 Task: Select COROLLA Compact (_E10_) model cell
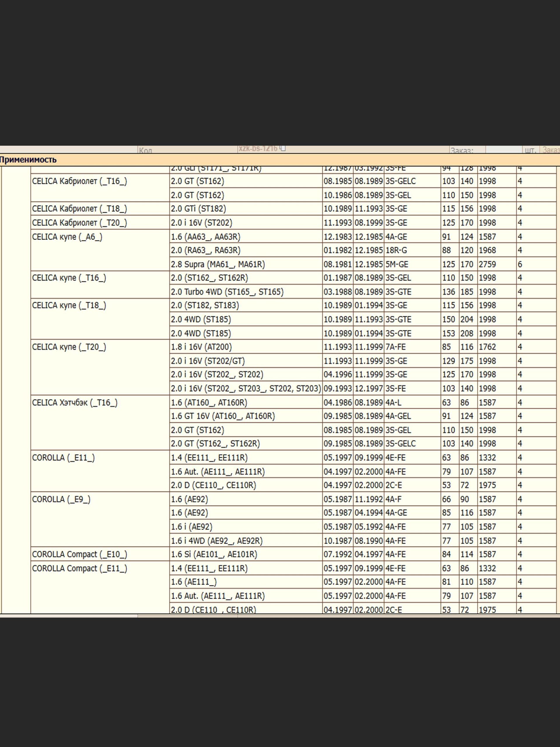[79, 554]
